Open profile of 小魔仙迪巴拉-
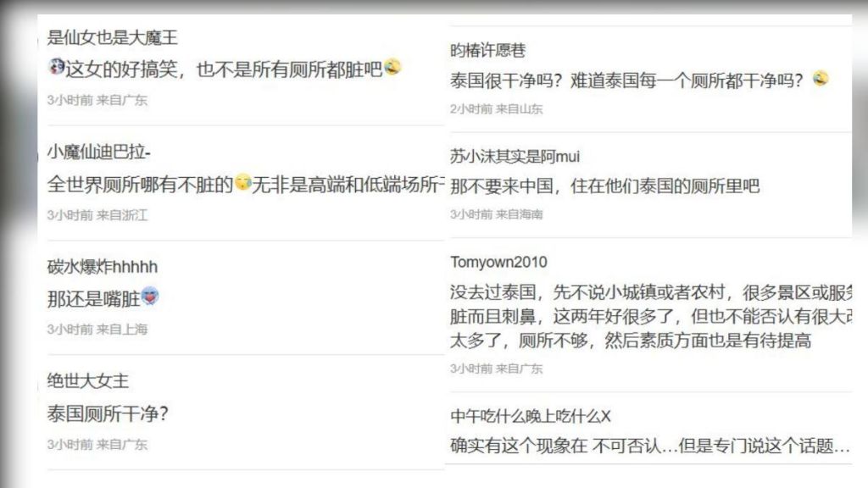The height and width of the screenshot is (488, 868). (x=98, y=152)
